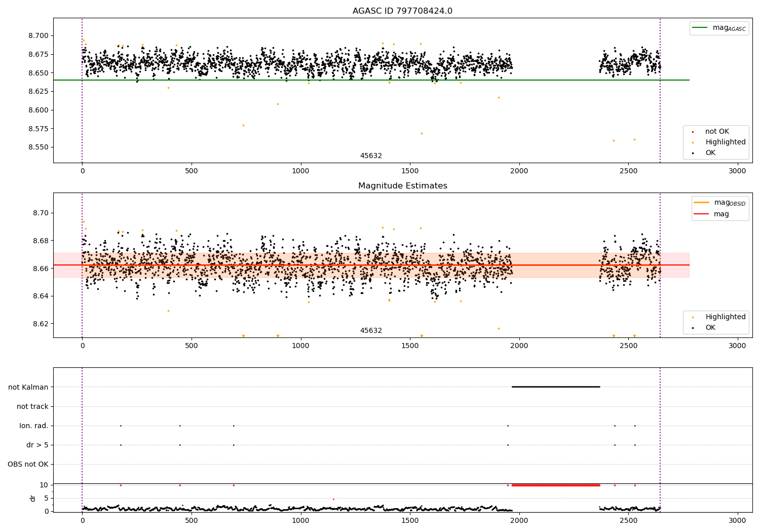This screenshot has height=532, width=760.
Task: Click the 500 x-axis tick of the bottom plot
Action: [192, 521]
